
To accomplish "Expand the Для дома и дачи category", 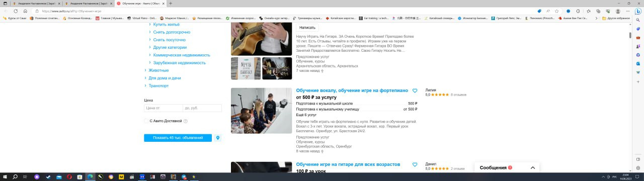I will (x=165, y=78).
